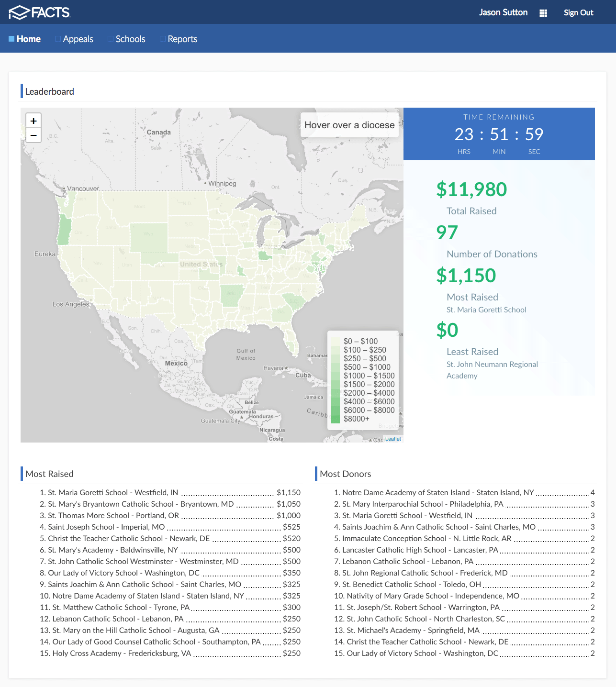Zoom out on the map
Image resolution: width=616 pixels, height=687 pixels.
coord(34,135)
